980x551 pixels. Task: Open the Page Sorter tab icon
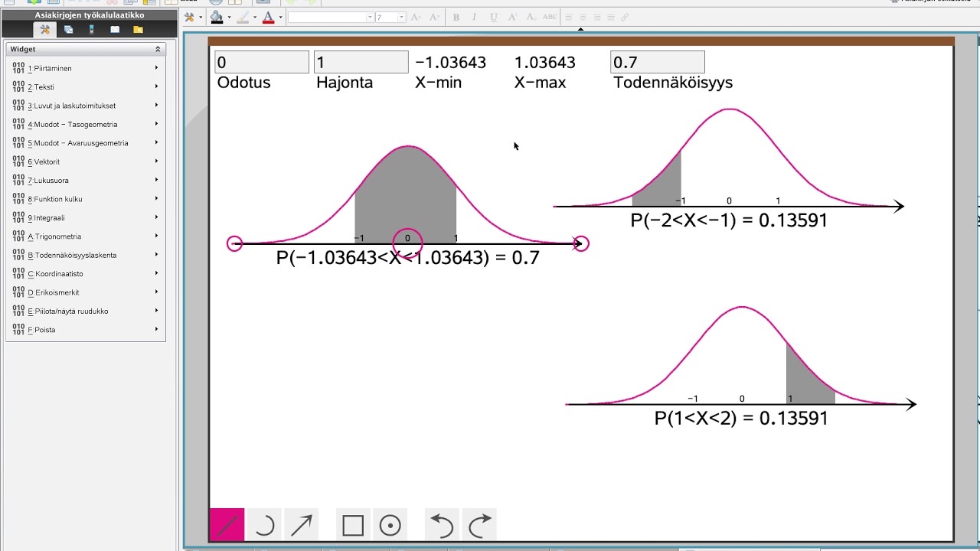pyautogui.click(x=68, y=30)
